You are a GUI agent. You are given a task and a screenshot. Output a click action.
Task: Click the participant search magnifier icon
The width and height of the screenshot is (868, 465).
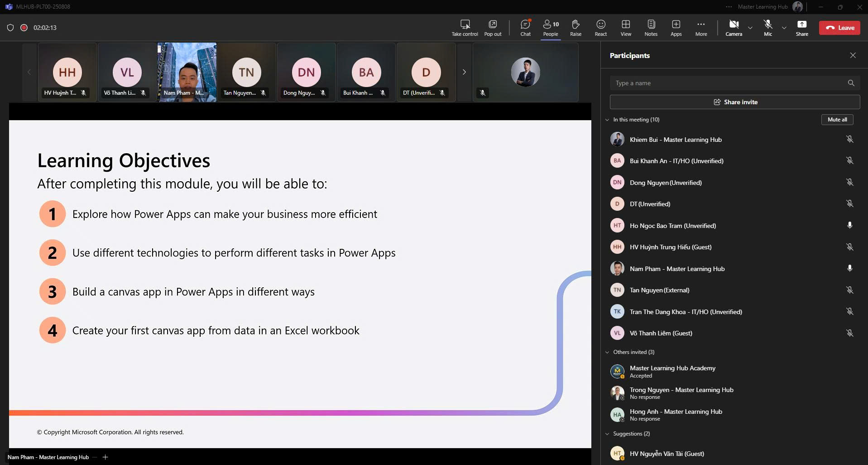[851, 83]
